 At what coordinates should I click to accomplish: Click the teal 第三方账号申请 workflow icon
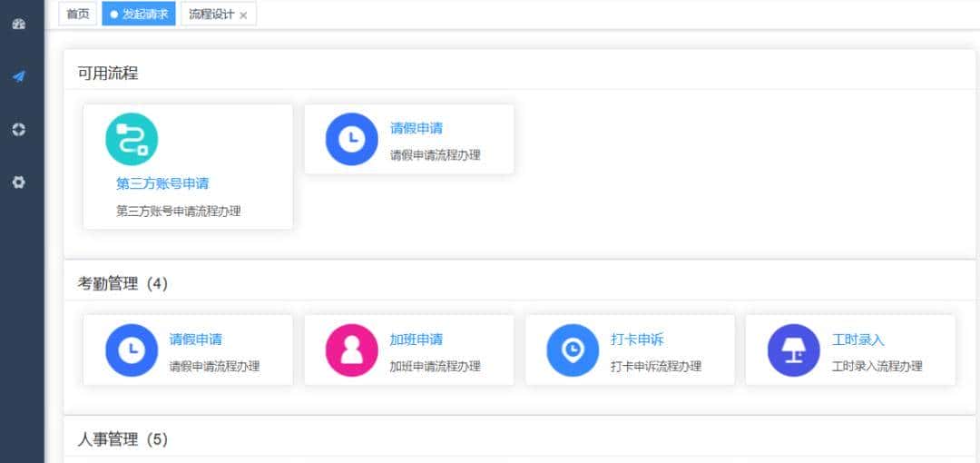click(x=132, y=139)
